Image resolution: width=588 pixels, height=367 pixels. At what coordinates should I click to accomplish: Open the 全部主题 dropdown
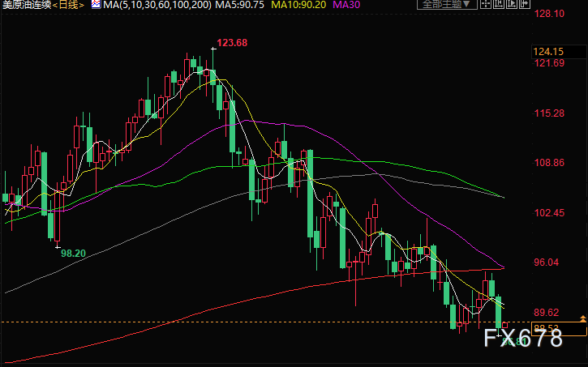(447, 5)
